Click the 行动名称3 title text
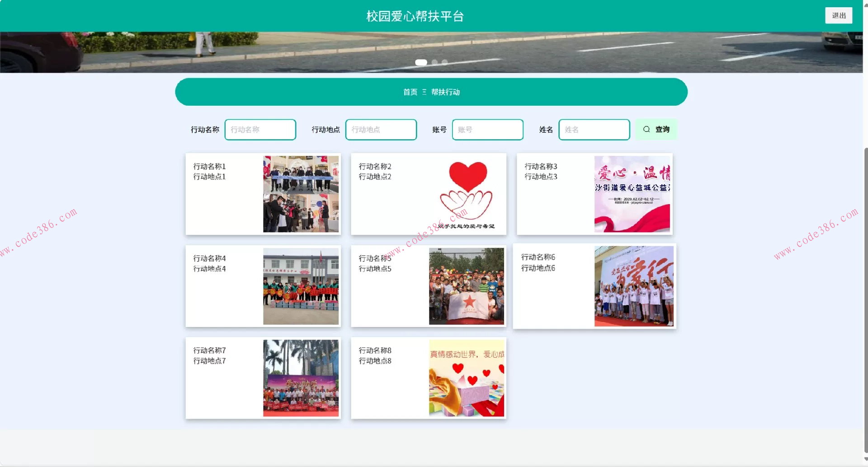The width and height of the screenshot is (868, 467). pyautogui.click(x=541, y=167)
